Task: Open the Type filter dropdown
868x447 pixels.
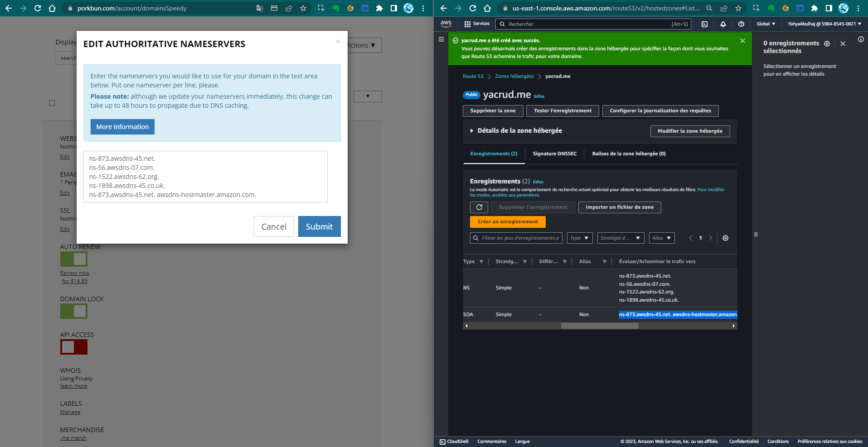Action: pyautogui.click(x=580, y=238)
